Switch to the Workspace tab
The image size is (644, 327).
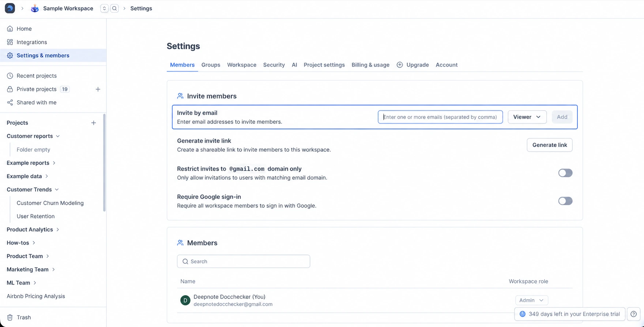242,65
